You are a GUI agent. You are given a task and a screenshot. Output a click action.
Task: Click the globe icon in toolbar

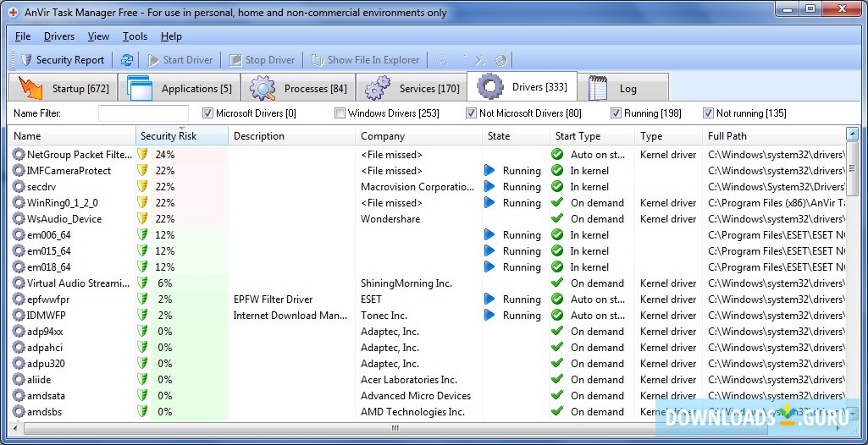coord(500,60)
